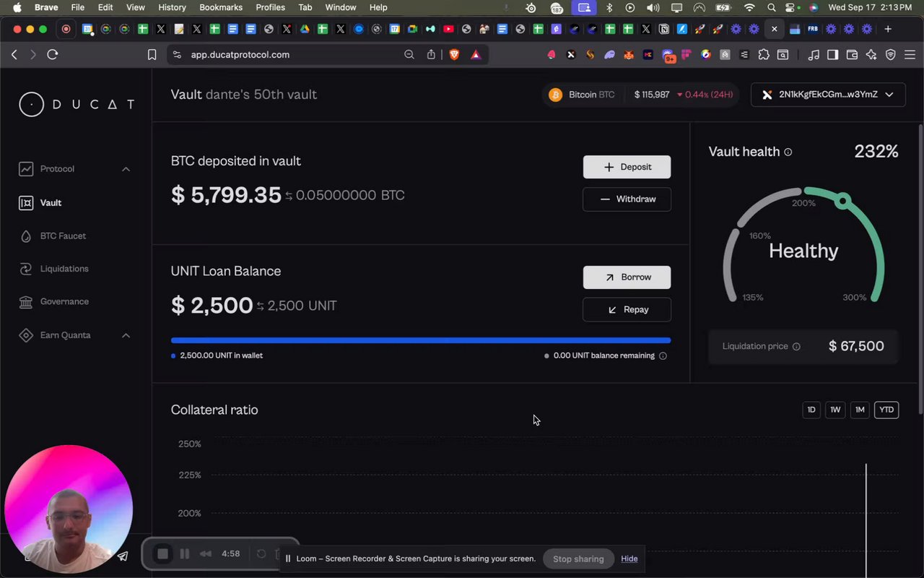Viewport: 924px width, 578px height.
Task: Pause the Loom recording
Action: click(185, 554)
